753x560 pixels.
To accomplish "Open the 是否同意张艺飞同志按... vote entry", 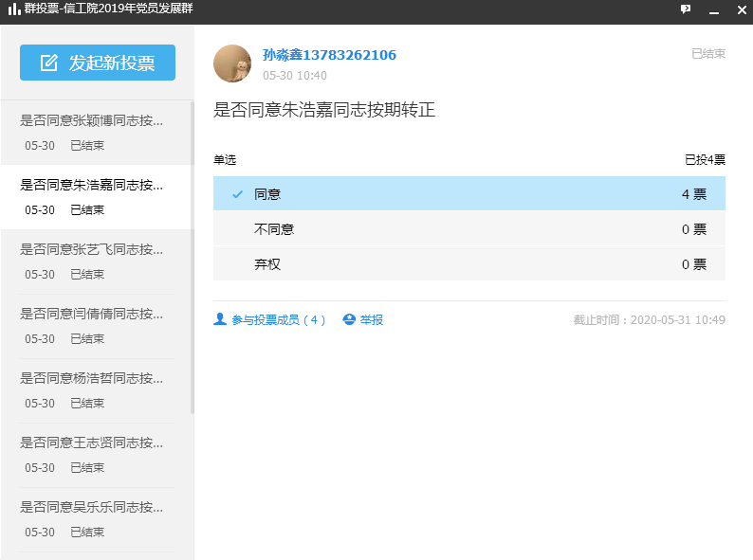I will 97,262.
